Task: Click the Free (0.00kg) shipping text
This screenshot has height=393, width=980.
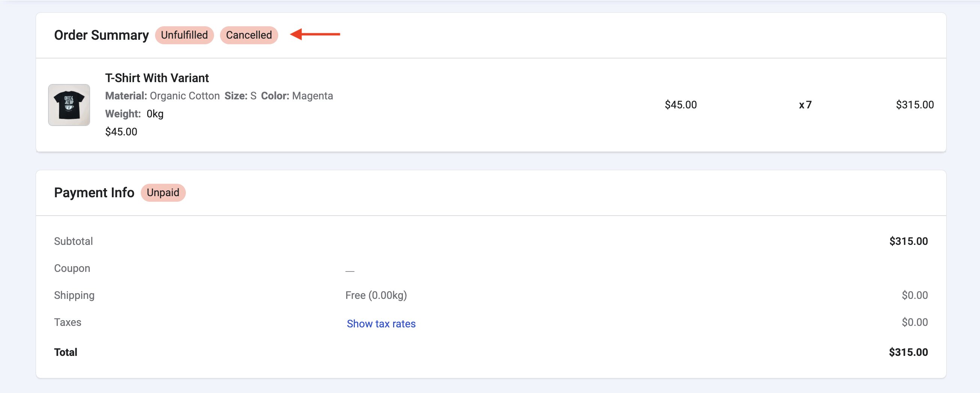Action: pos(376,295)
